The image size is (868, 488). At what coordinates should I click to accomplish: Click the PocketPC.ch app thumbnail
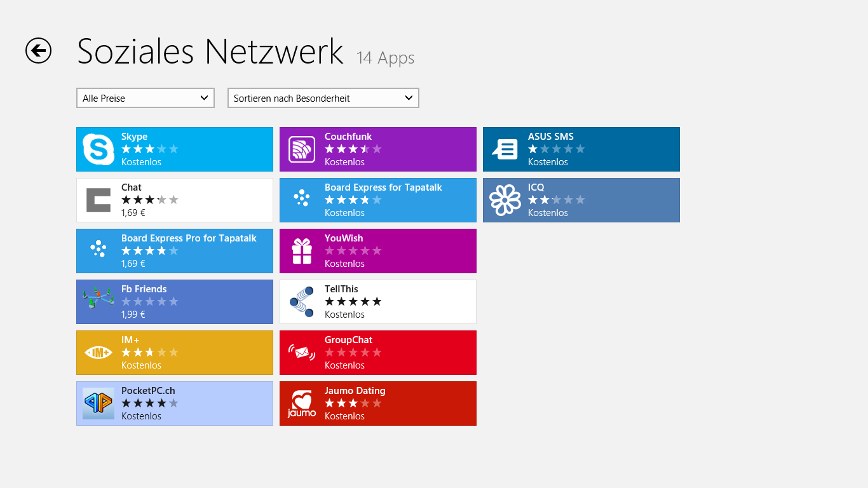click(98, 403)
